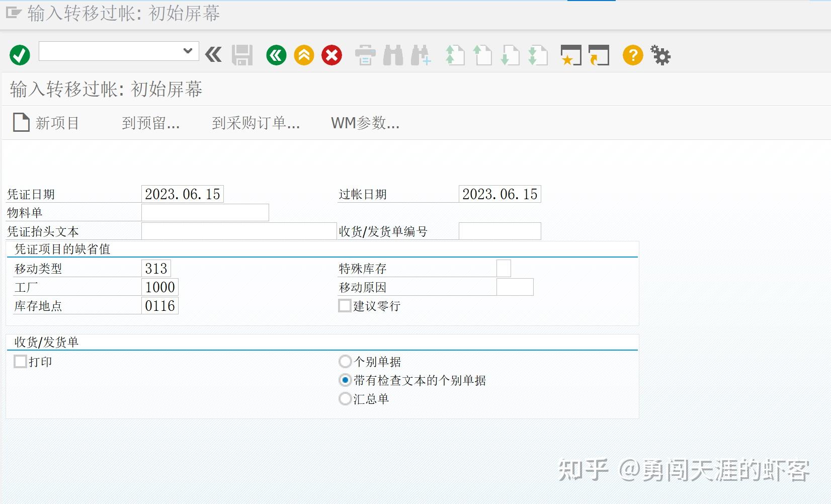831x504 pixels.
Task: Check the 建议零行 checkbox
Action: click(x=345, y=305)
